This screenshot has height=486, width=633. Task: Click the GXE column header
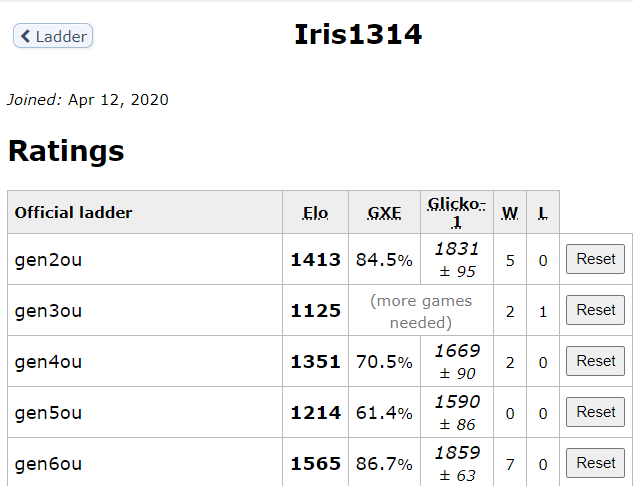point(384,213)
